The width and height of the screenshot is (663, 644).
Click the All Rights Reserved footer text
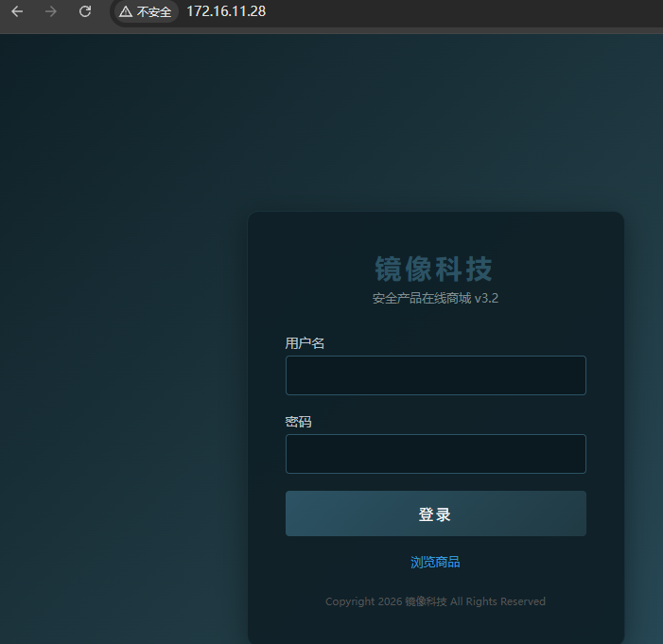pos(497,601)
